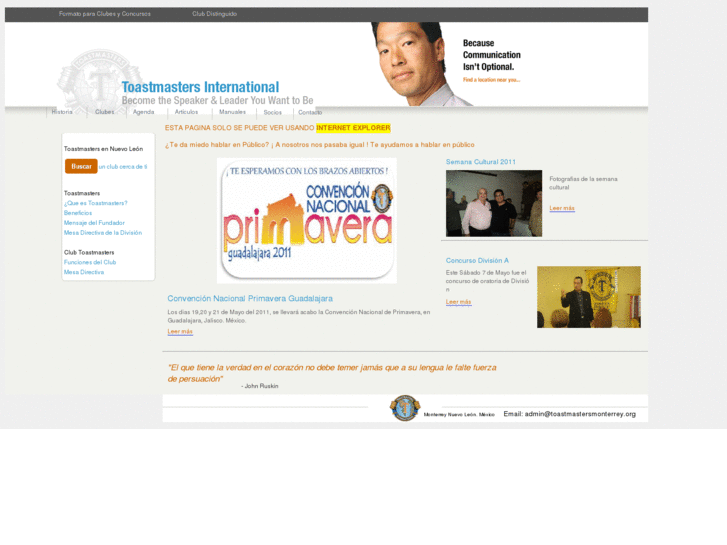Click the orange Buscar button
This screenshot has height=545, width=727.
point(81,166)
